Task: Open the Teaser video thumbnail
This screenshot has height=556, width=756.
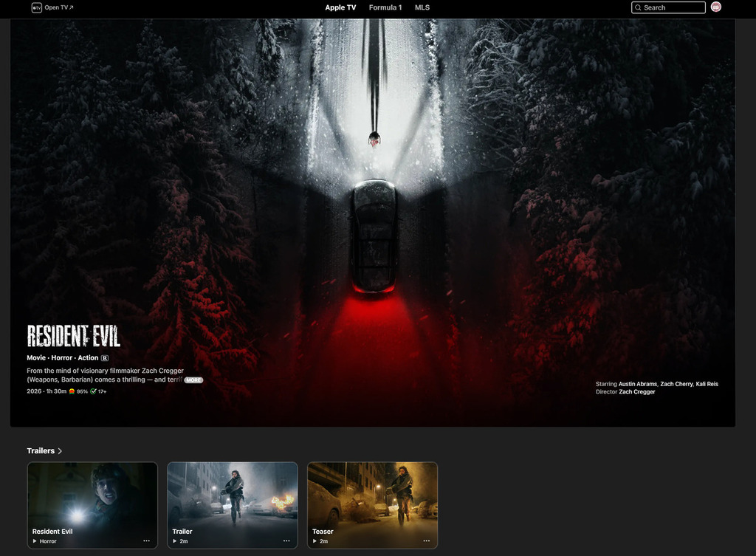Action: click(372, 505)
